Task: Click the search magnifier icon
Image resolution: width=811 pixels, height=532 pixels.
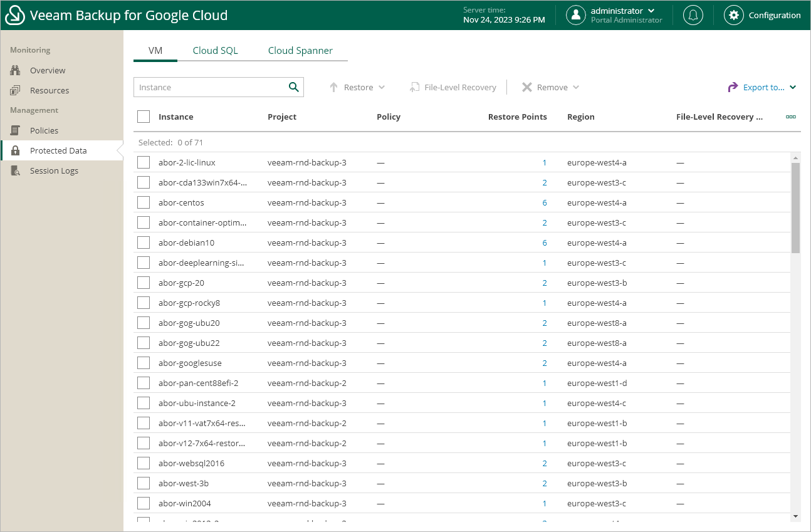Action: [293, 87]
